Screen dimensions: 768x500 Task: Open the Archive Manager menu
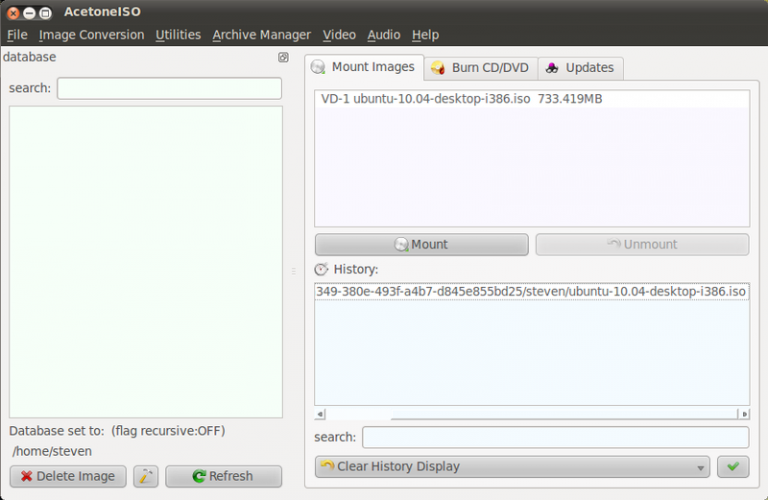261,35
